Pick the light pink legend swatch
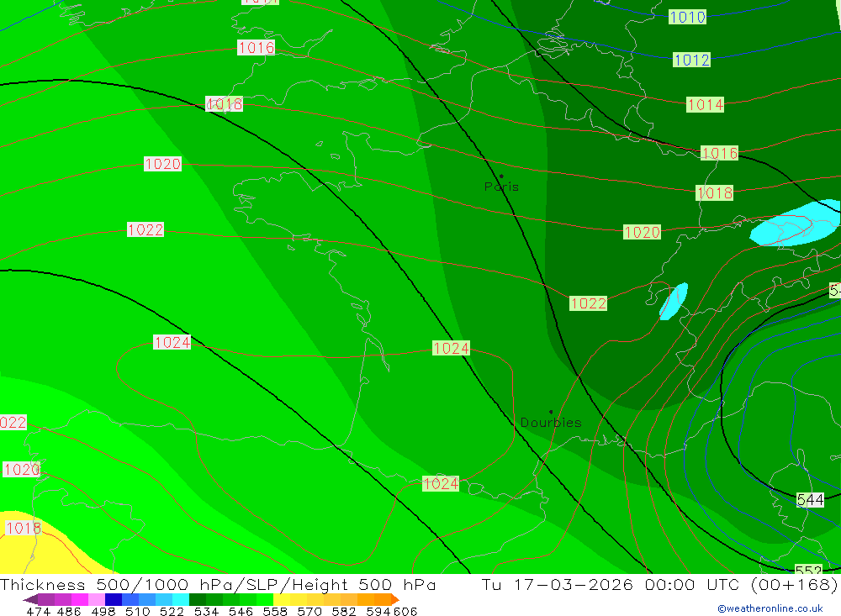This screenshot has width=841, height=616. coord(97,599)
